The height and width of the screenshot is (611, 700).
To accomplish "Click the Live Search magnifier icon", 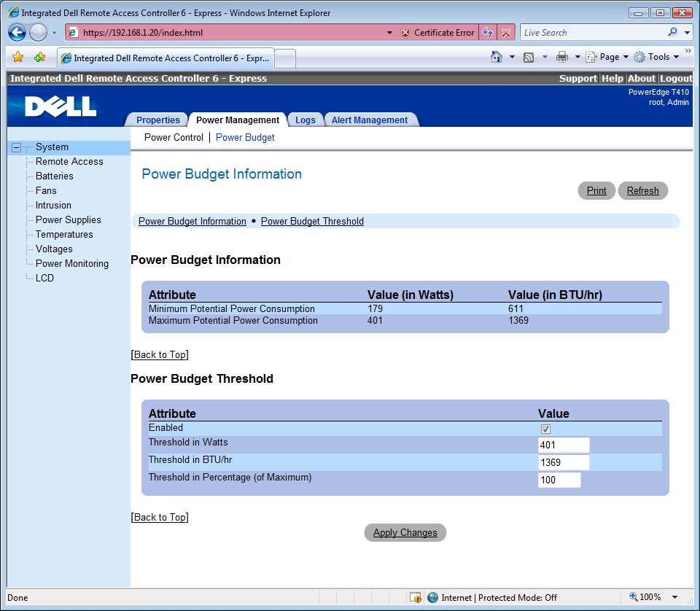I will [x=672, y=32].
